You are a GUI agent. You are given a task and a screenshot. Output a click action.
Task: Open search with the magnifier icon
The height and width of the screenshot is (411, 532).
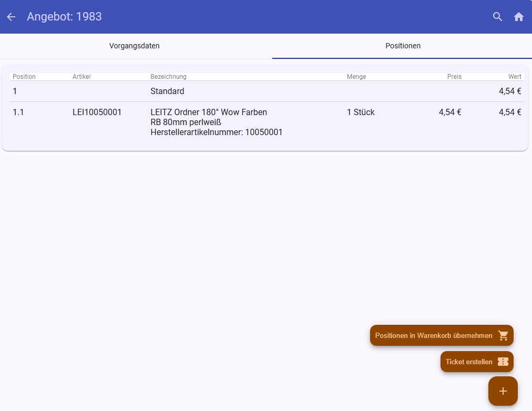tap(497, 17)
